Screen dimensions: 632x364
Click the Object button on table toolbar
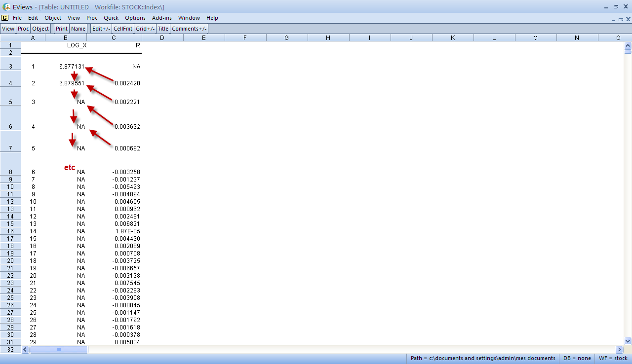tap(41, 29)
